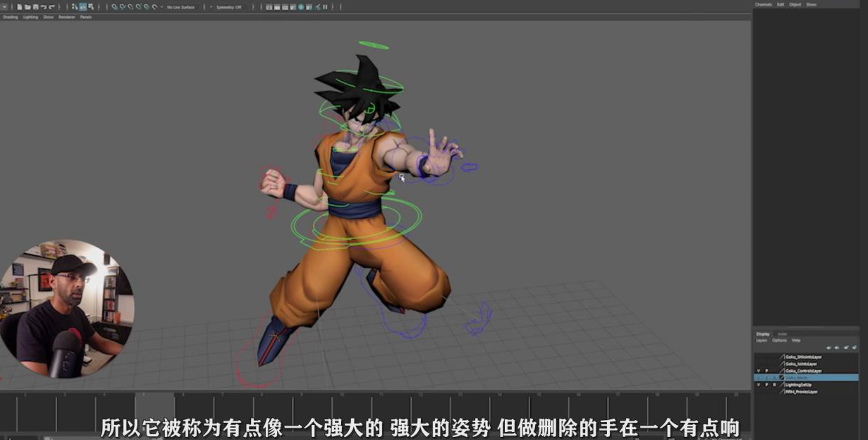Viewport: 868px width, 440px height.
Task: Open the layer editor Options menu
Action: pyautogui.click(x=780, y=341)
